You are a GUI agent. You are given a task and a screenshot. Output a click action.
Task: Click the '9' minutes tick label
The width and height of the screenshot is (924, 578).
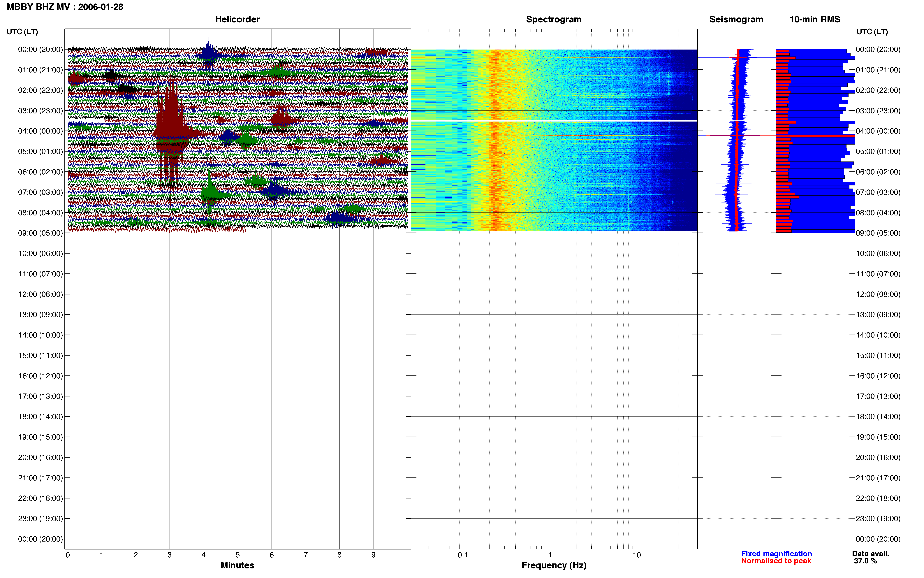click(x=373, y=555)
